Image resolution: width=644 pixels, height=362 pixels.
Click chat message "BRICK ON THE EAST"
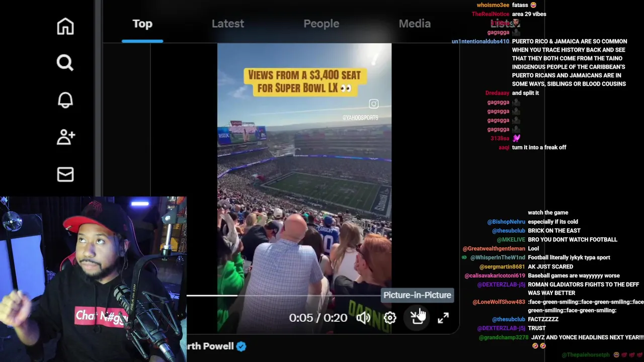(x=554, y=231)
